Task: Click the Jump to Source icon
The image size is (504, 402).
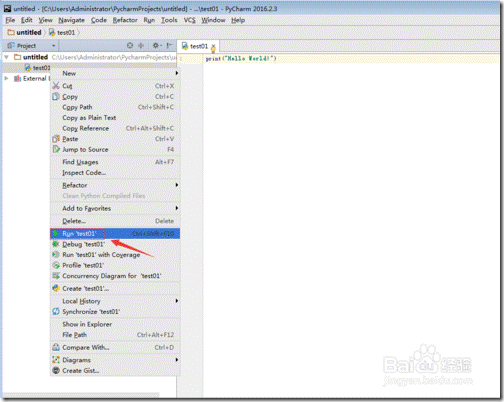Action: point(56,149)
